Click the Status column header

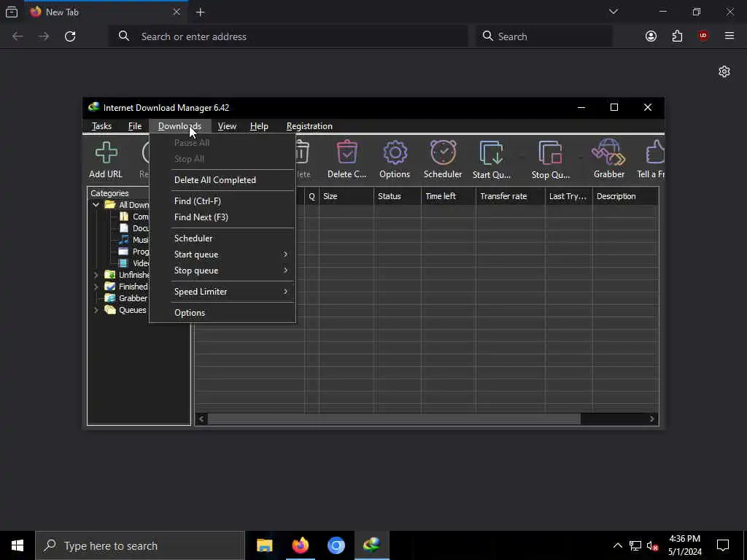pyautogui.click(x=398, y=196)
